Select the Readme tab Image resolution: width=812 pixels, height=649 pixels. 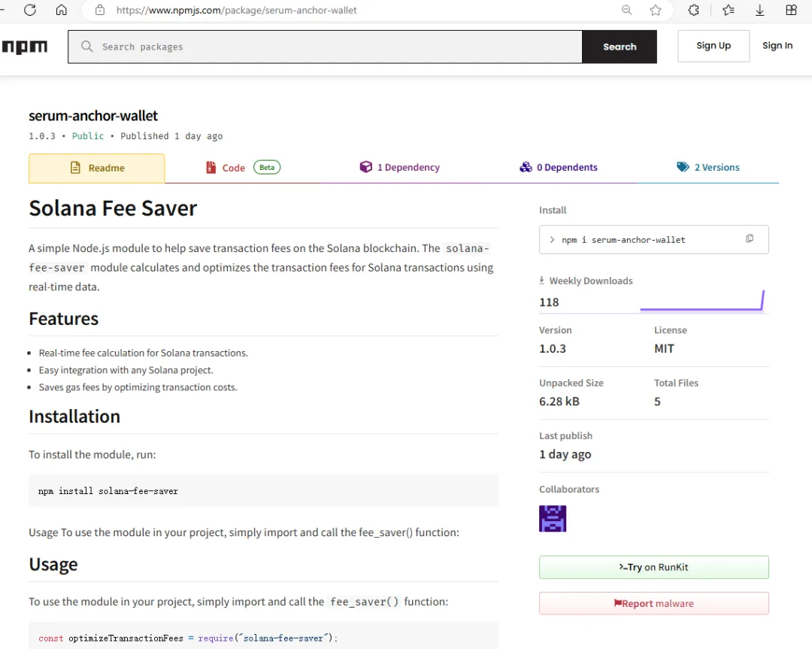click(97, 168)
